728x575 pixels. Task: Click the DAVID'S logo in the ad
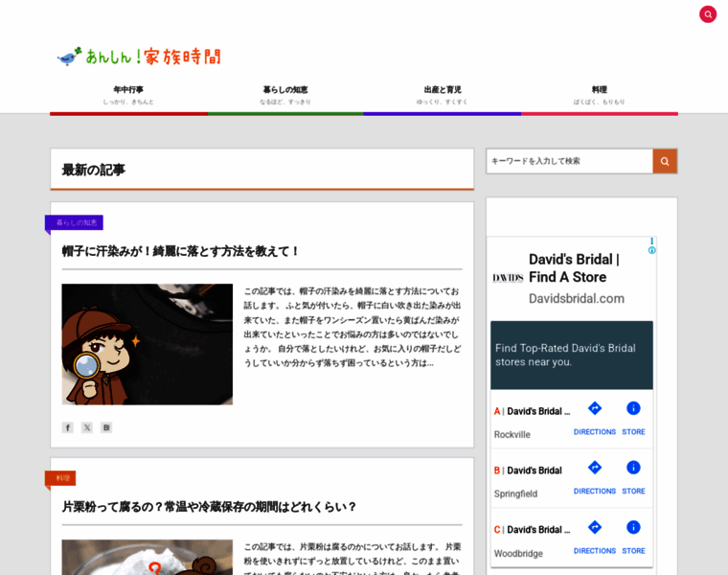(x=508, y=278)
